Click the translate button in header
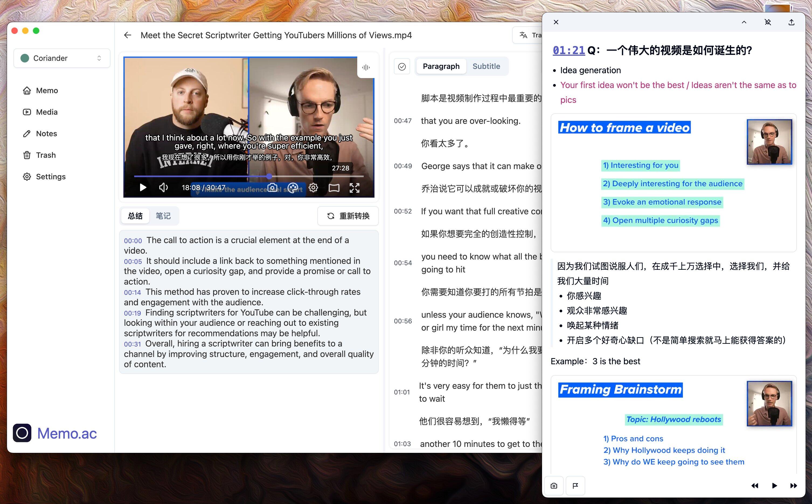 pyautogui.click(x=529, y=35)
